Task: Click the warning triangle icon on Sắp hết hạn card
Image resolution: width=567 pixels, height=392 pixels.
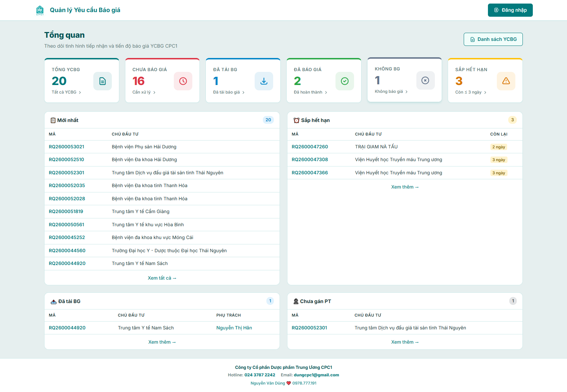Action: (x=506, y=81)
